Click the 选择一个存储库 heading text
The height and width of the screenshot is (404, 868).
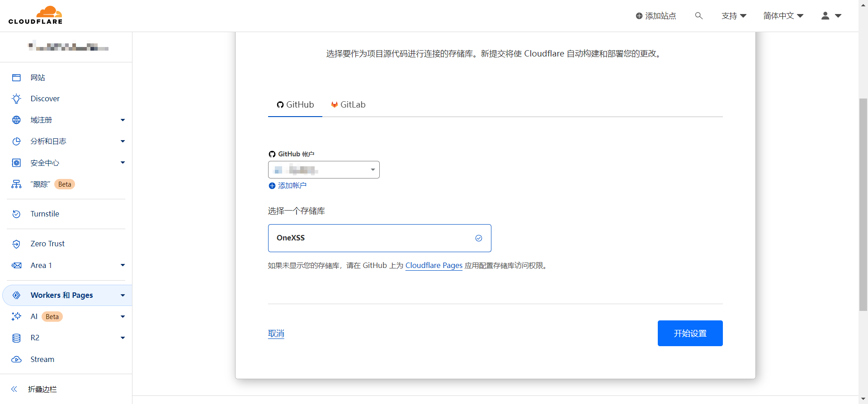297,211
